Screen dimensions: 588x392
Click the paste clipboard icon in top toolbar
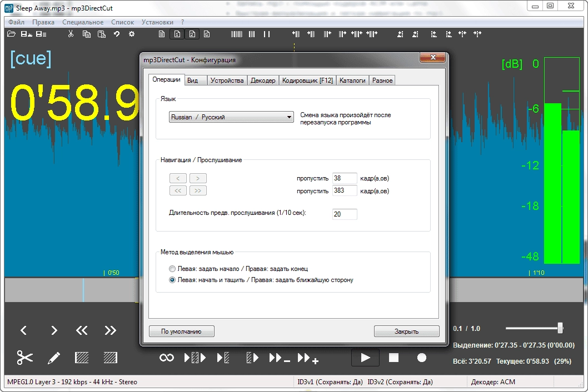(x=102, y=34)
